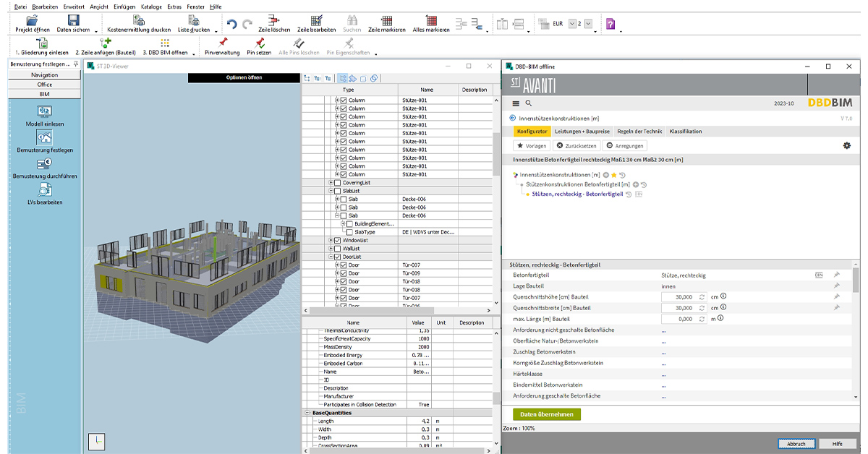Click the yellow star beside Innenstützenkonstruktionen [m]

point(614,175)
